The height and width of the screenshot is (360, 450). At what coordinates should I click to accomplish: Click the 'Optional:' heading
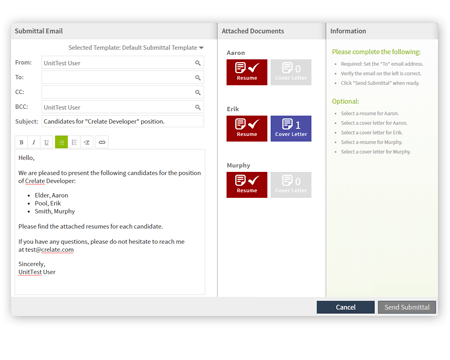(345, 101)
